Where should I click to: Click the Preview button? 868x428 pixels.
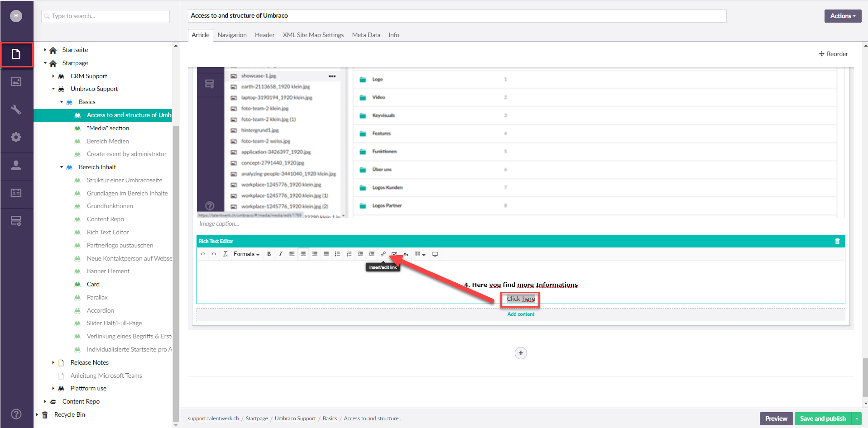(776, 418)
